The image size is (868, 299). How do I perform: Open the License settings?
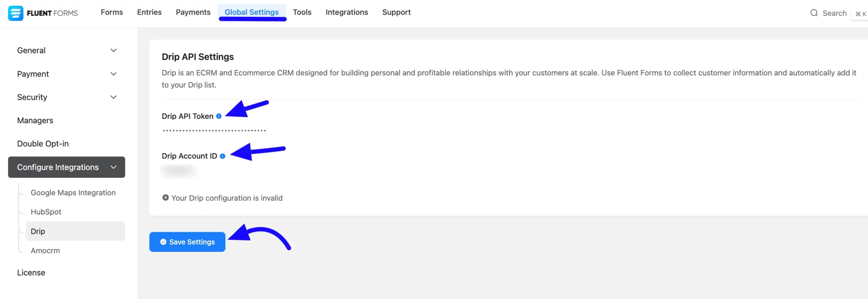pos(31,273)
